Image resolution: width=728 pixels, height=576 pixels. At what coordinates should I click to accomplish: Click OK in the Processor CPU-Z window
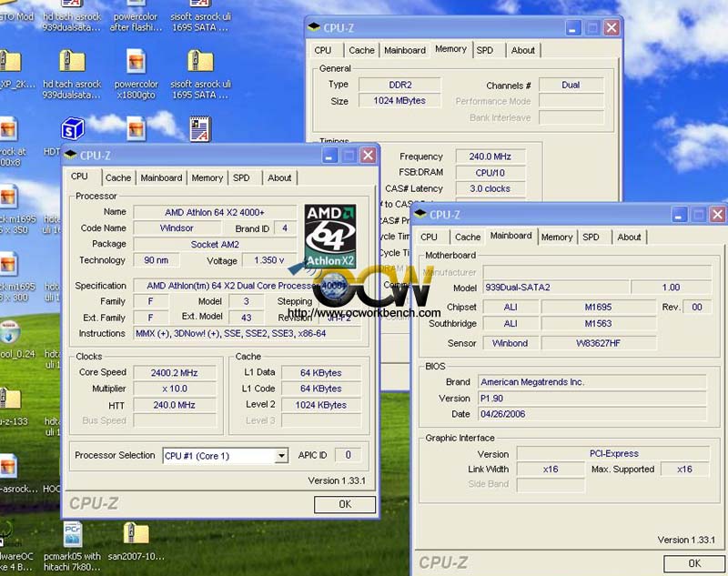pyautogui.click(x=345, y=504)
